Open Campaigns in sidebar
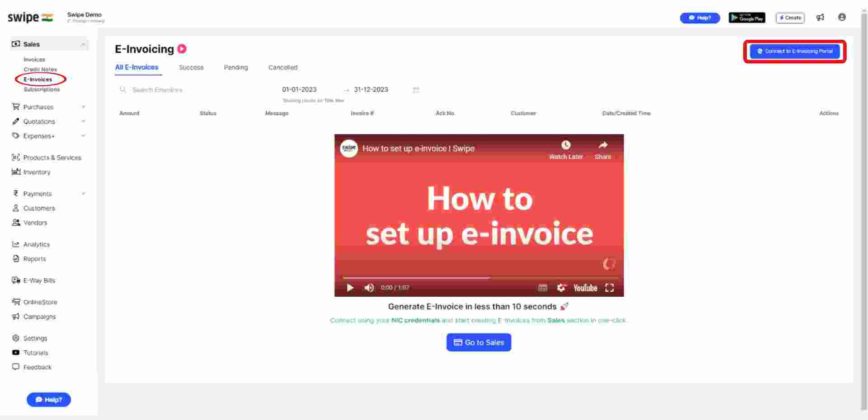868x420 pixels. [34, 317]
